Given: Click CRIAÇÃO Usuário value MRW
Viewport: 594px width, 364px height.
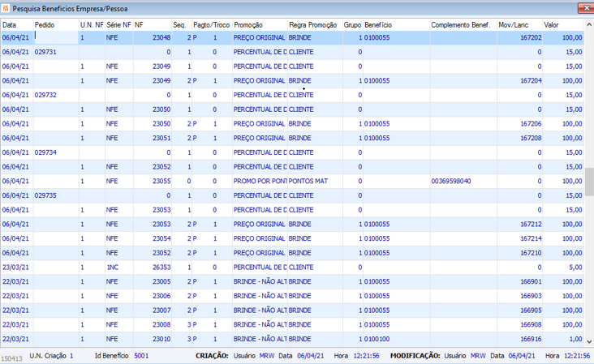Looking at the screenshot, I should [267, 356].
